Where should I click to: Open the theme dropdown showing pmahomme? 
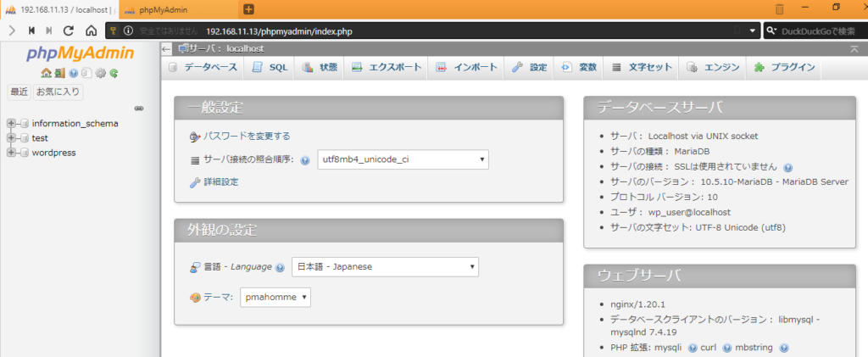point(275,298)
